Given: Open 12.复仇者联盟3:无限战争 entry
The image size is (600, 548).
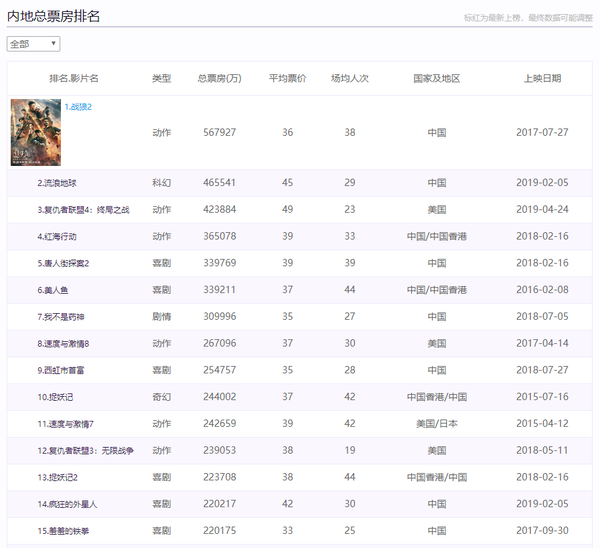Looking at the screenshot, I should [85, 451].
